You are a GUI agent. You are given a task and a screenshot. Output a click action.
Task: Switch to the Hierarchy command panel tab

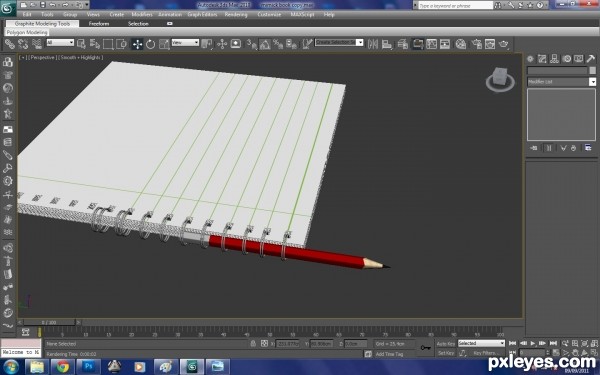pyautogui.click(x=554, y=59)
